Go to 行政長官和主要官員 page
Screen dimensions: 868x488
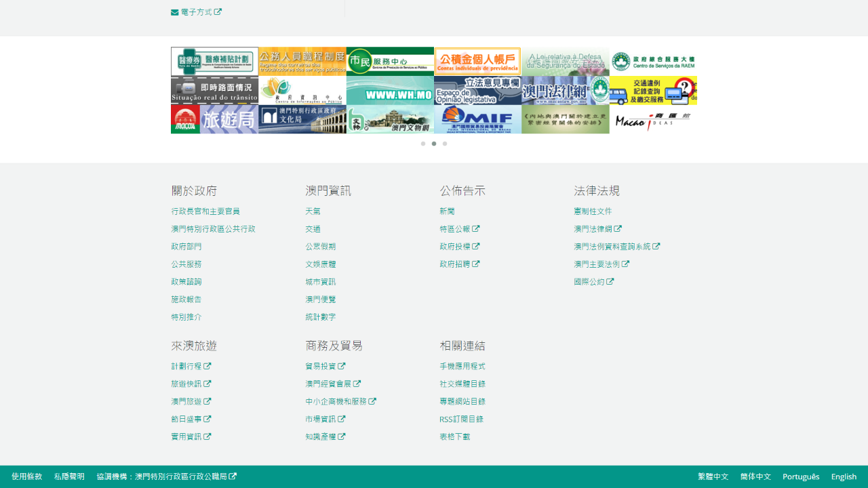coord(205,211)
